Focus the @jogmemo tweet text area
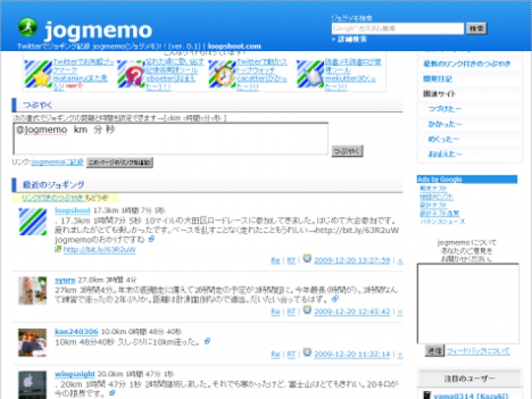The image size is (532, 399). click(171, 138)
